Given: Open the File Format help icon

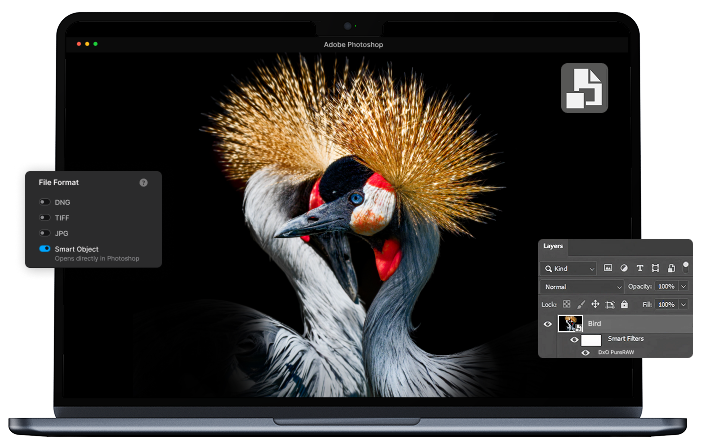Looking at the screenshot, I should point(143,183).
